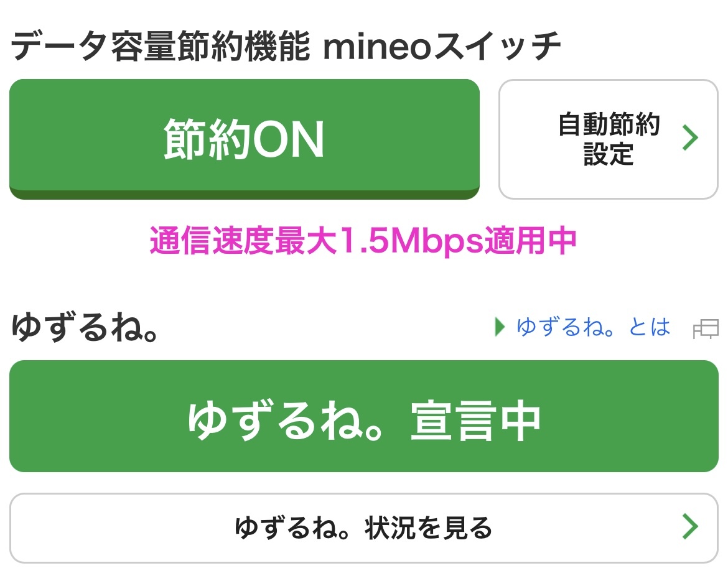This screenshot has width=728, height=586.
Task: Open the ゆずるね。状況を見る button
Action: click(x=363, y=528)
